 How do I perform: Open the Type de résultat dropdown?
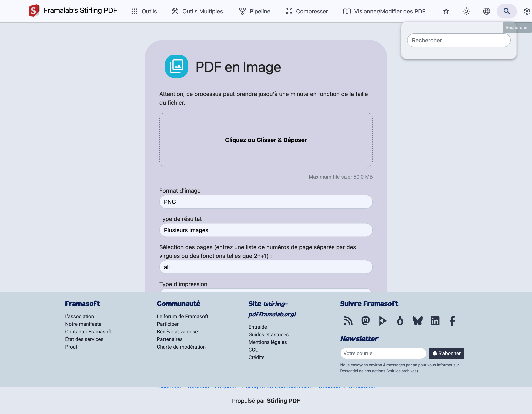point(266,230)
